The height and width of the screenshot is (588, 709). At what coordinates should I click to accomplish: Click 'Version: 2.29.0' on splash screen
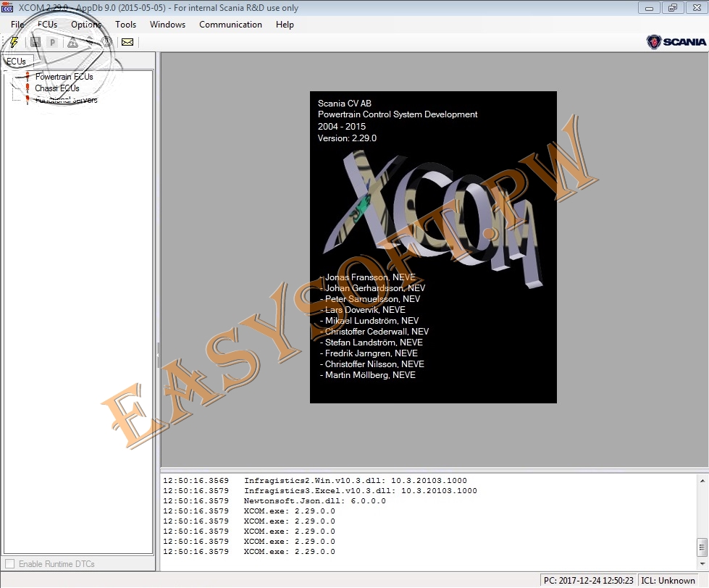click(348, 138)
